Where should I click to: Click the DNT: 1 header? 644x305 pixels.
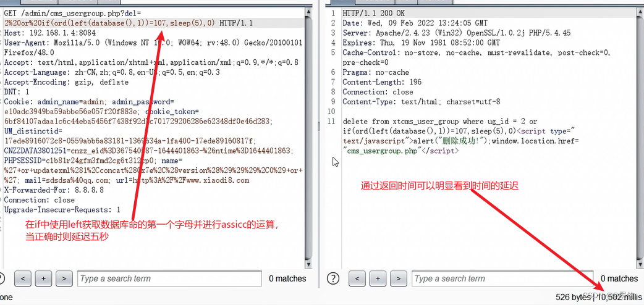[x=17, y=92]
